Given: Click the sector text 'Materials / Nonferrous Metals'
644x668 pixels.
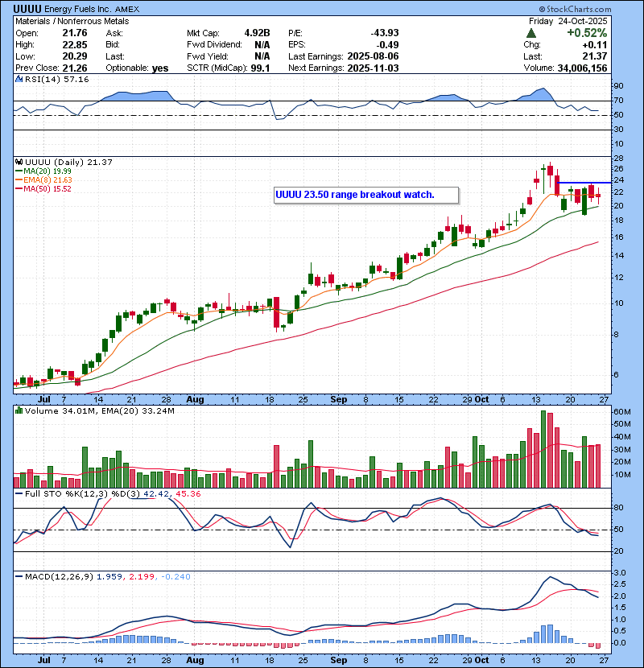Looking at the screenshot, I should 72,21.
